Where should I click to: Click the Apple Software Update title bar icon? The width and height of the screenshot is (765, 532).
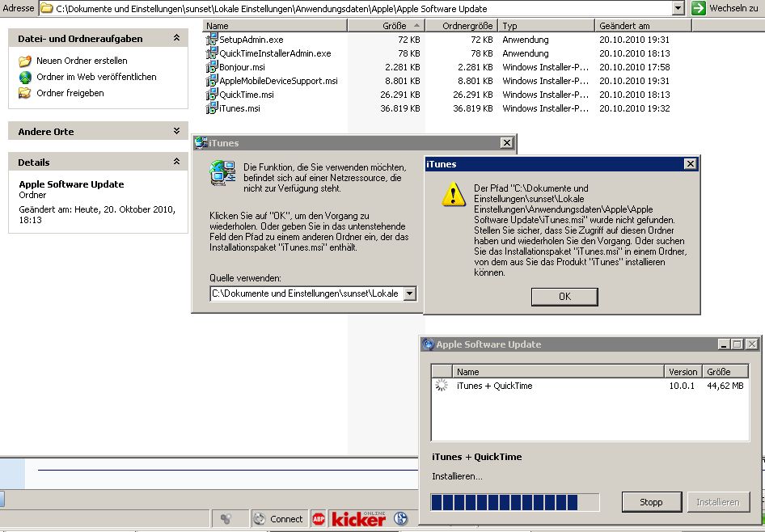[428, 344]
